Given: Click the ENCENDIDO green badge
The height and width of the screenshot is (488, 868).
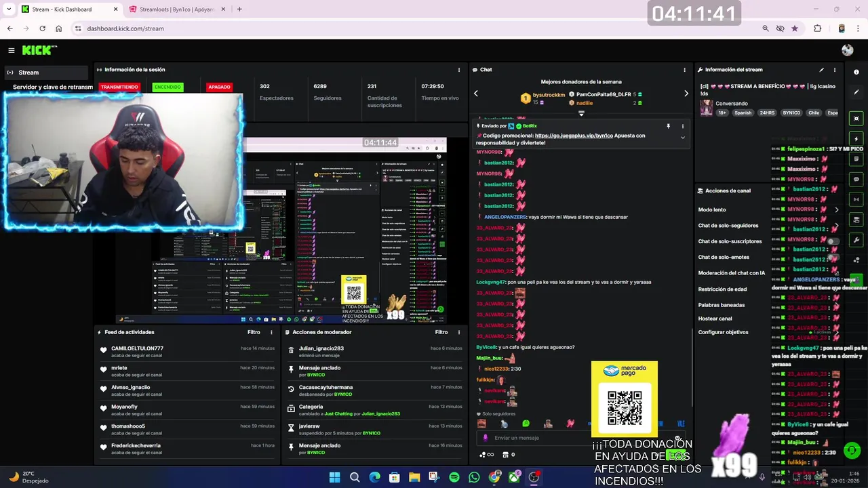Looking at the screenshot, I should (167, 87).
